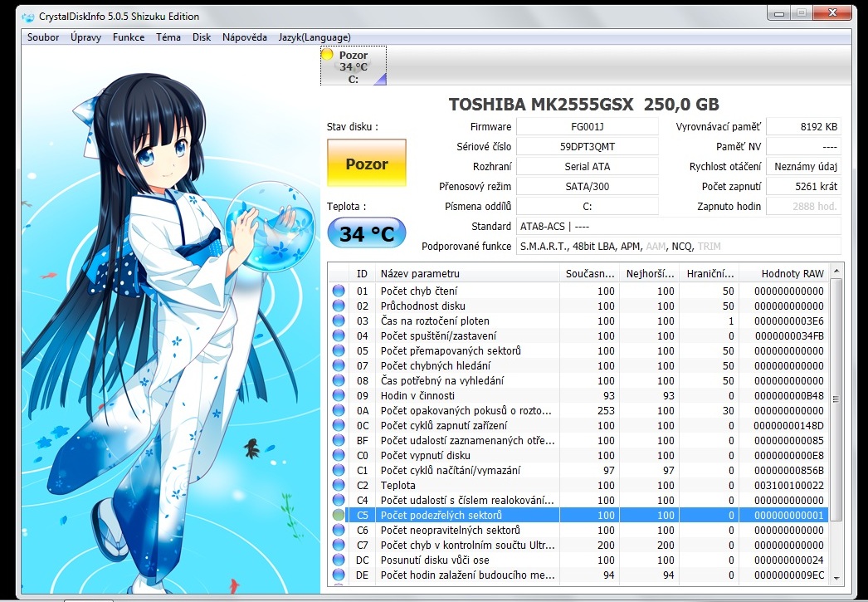Viewport: 868px width, 602px height.
Task: Click the Vyrovnávací paměť field 8192 KB
Action: (x=804, y=126)
